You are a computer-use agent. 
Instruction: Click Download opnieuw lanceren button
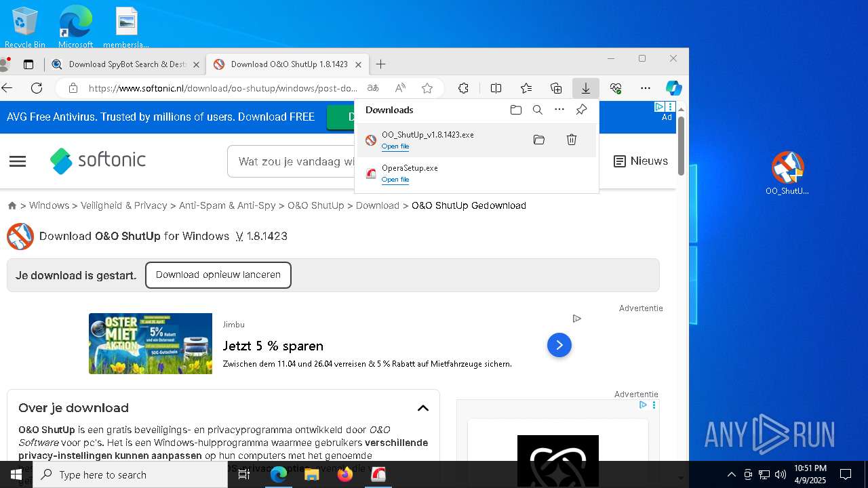(218, 275)
